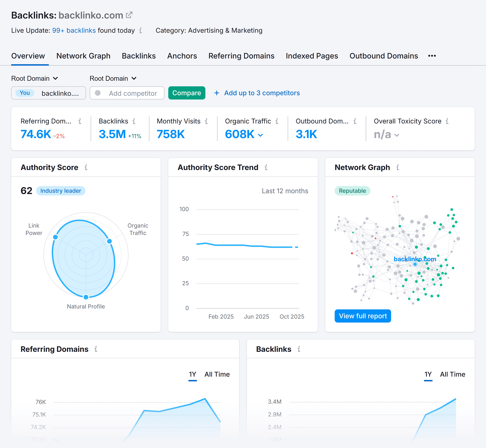Click the info icon beside Overall Toxicity Score
486x448 pixels.
(447, 121)
